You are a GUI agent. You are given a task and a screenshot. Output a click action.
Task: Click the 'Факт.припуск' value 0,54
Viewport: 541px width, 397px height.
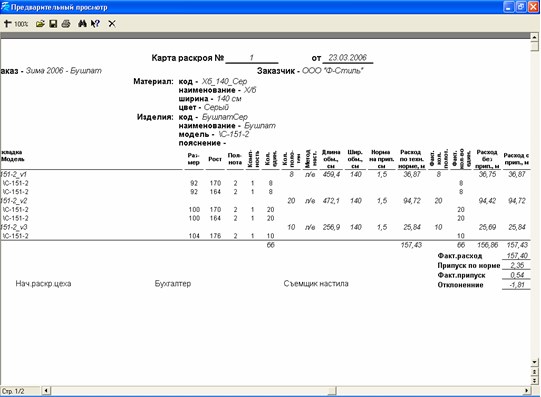click(517, 275)
